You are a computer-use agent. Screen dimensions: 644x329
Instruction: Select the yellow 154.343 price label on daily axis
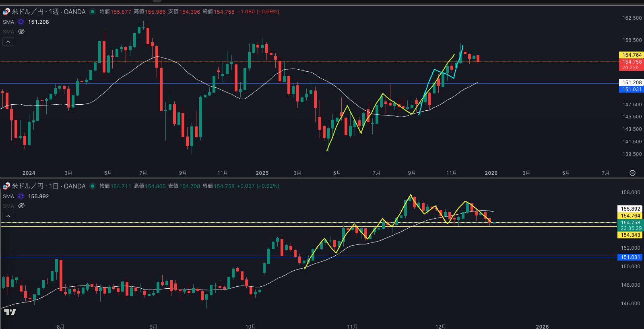(630, 235)
